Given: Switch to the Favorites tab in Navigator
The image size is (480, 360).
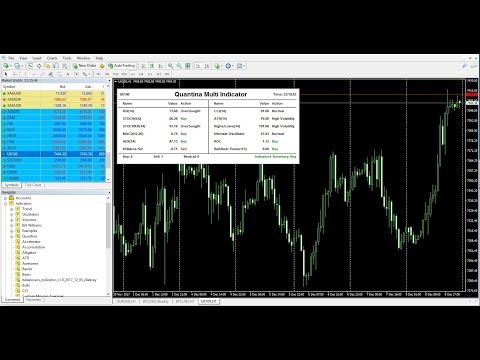Looking at the screenshot, I should click(x=34, y=300).
